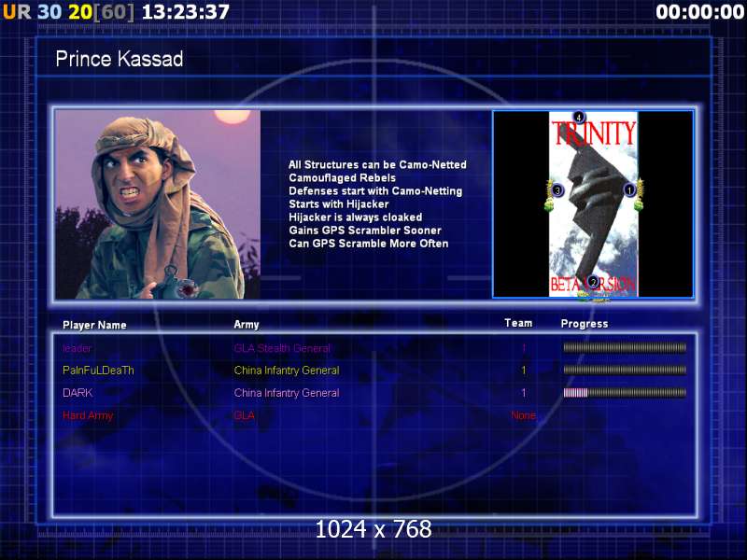Click the GLA Stealth General army entry
The image size is (747, 560).
(282, 348)
